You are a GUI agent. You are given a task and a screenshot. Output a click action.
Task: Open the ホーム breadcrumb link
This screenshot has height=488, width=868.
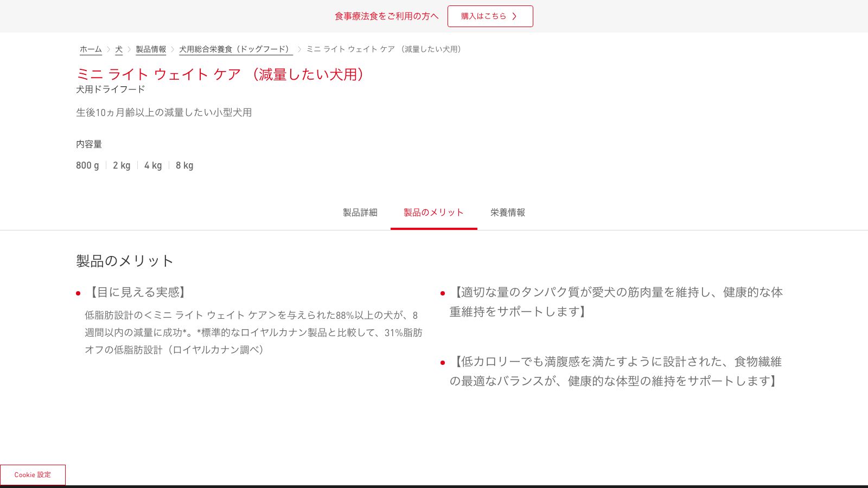[91, 49]
